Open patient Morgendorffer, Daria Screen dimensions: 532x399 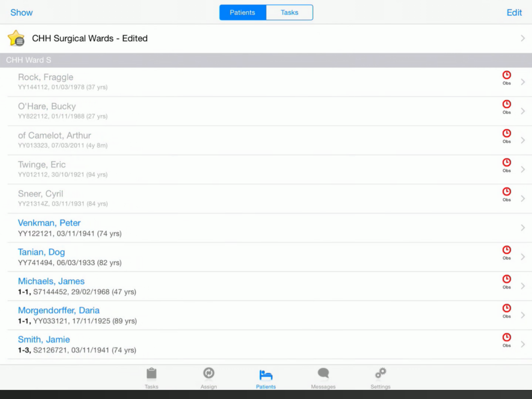click(x=58, y=310)
